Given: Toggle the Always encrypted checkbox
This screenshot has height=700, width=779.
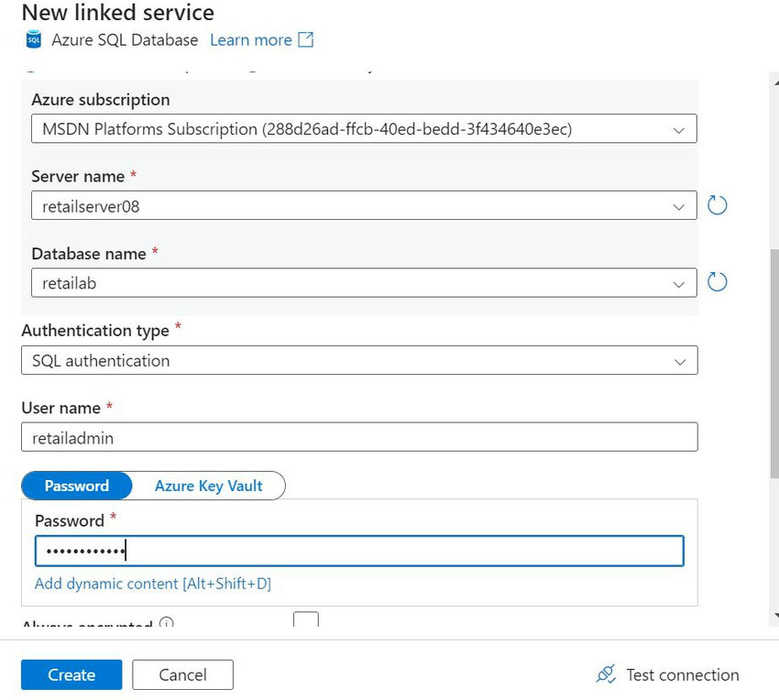Looking at the screenshot, I should pos(306,620).
